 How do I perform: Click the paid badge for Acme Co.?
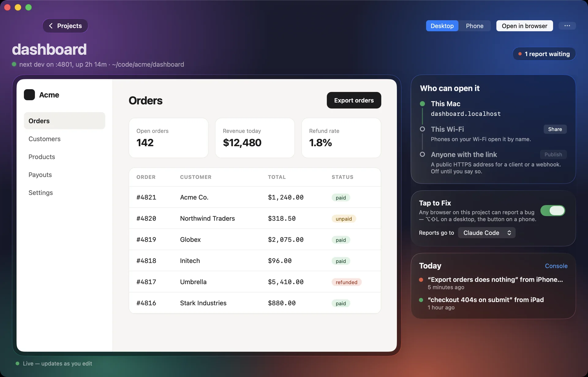(x=341, y=198)
